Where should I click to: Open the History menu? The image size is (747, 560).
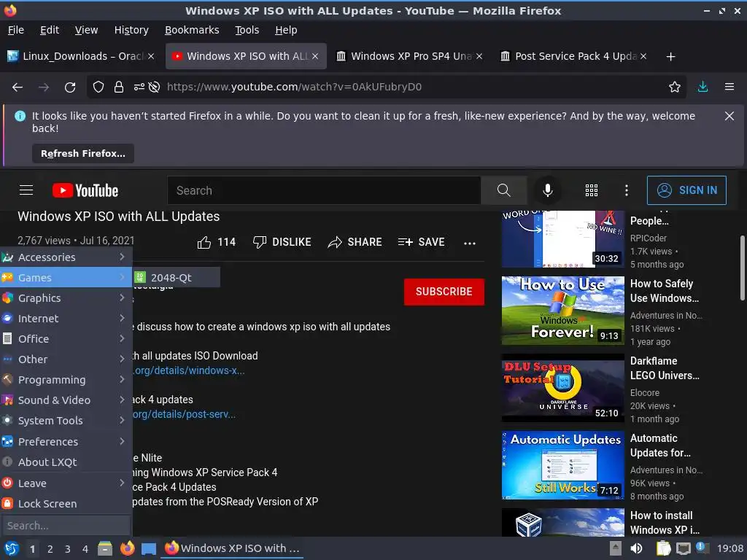131,30
